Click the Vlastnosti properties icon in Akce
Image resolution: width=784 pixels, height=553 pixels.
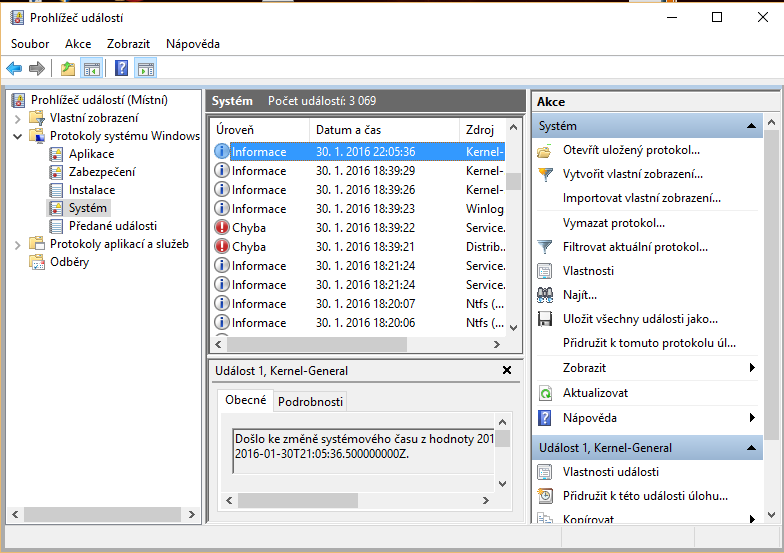pos(545,271)
